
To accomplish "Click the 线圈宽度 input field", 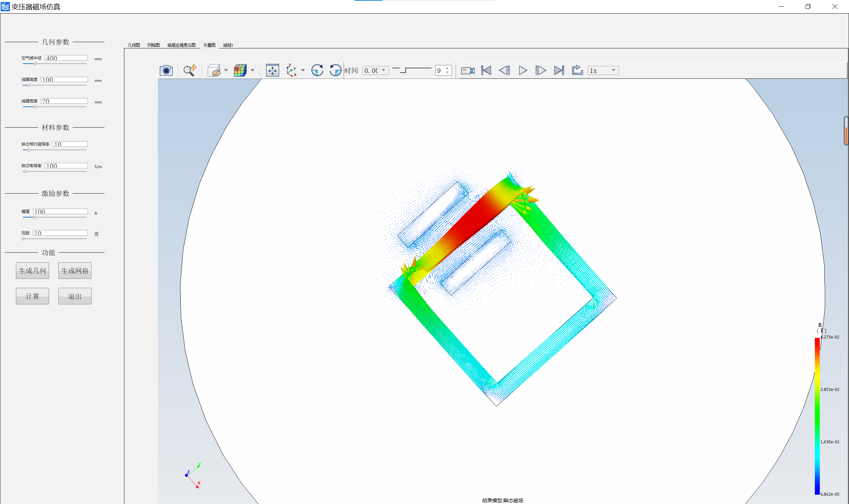I will 64,101.
